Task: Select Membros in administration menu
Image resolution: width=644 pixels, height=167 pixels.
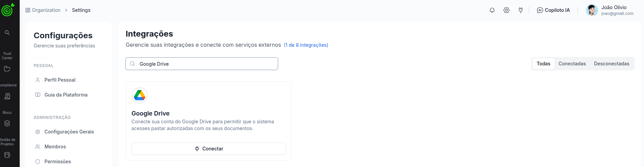Action: pyautogui.click(x=55, y=147)
